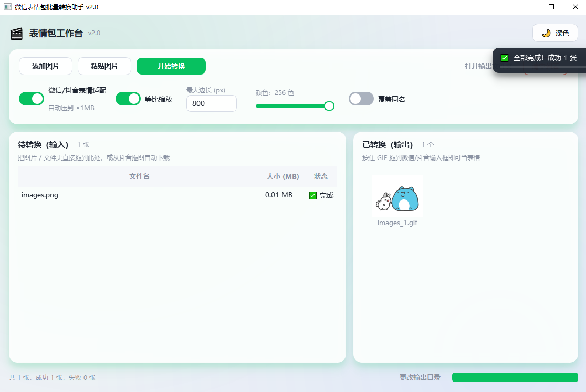Image resolution: width=586 pixels, height=392 pixels.
Task: Toggle the 微信/抖音表情适配 switch
Action: (x=32, y=99)
